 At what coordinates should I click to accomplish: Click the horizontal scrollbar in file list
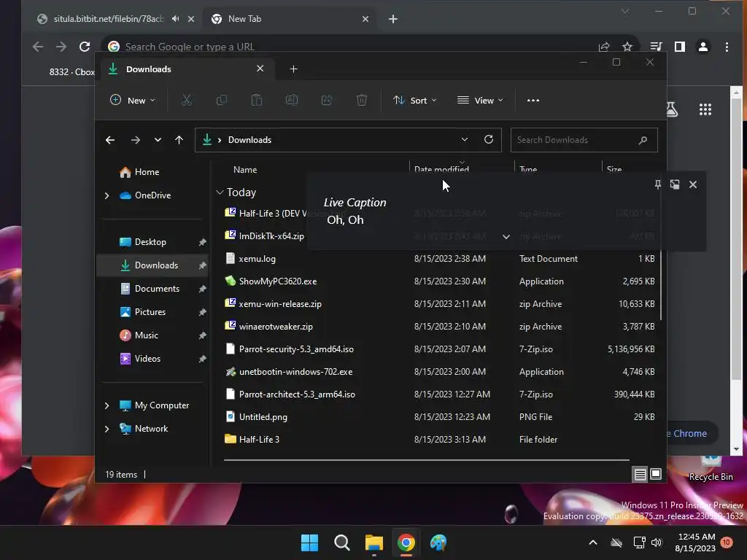tap(426, 460)
